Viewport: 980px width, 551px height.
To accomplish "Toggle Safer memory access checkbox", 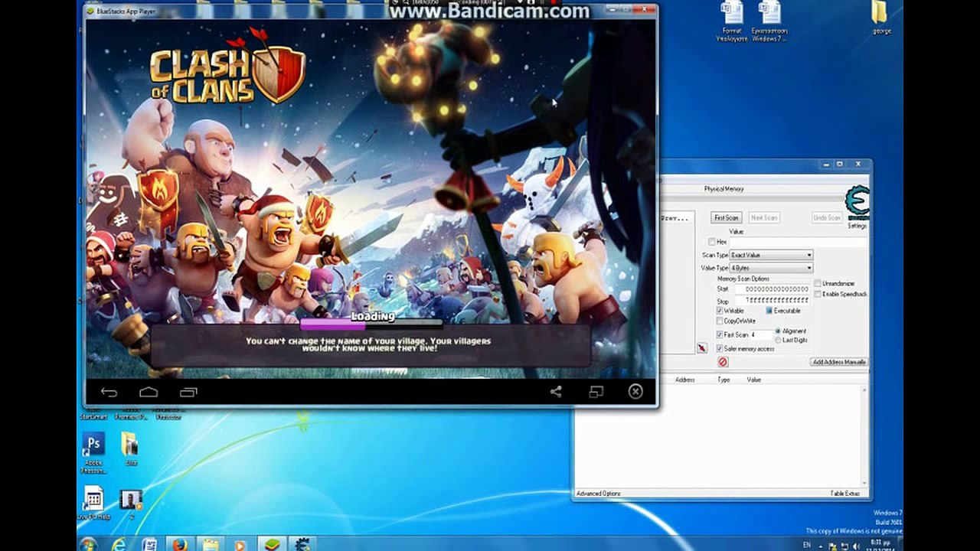I will 720,348.
